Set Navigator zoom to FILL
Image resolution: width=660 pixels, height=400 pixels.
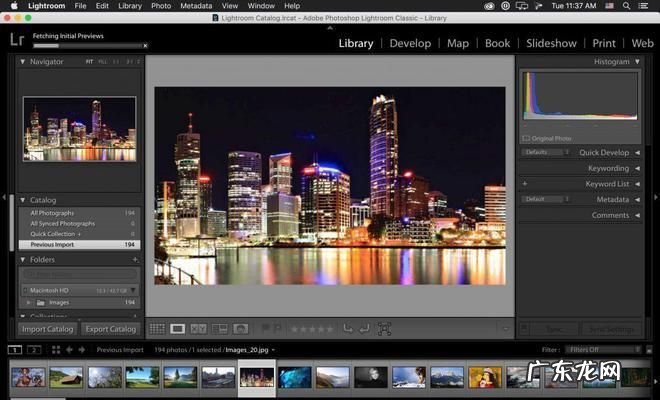click(x=102, y=62)
